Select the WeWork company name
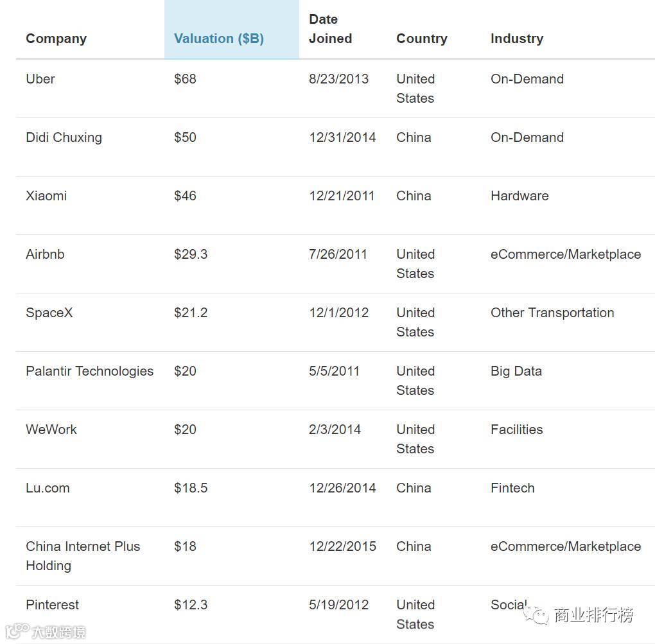The height and width of the screenshot is (644, 655). (x=51, y=430)
